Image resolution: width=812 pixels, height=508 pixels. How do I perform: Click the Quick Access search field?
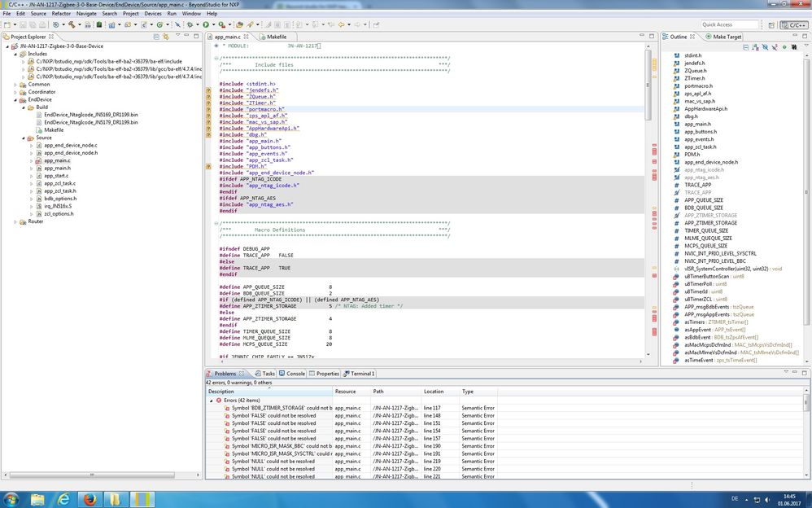point(731,25)
